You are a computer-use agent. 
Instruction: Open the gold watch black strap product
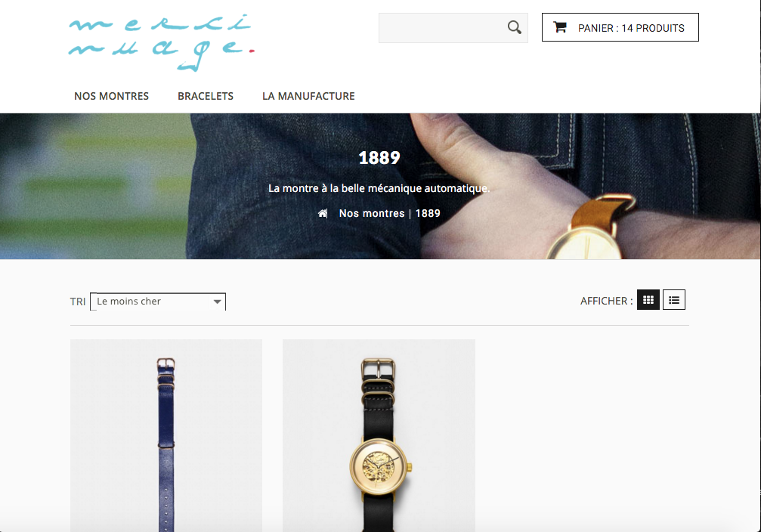point(379,435)
